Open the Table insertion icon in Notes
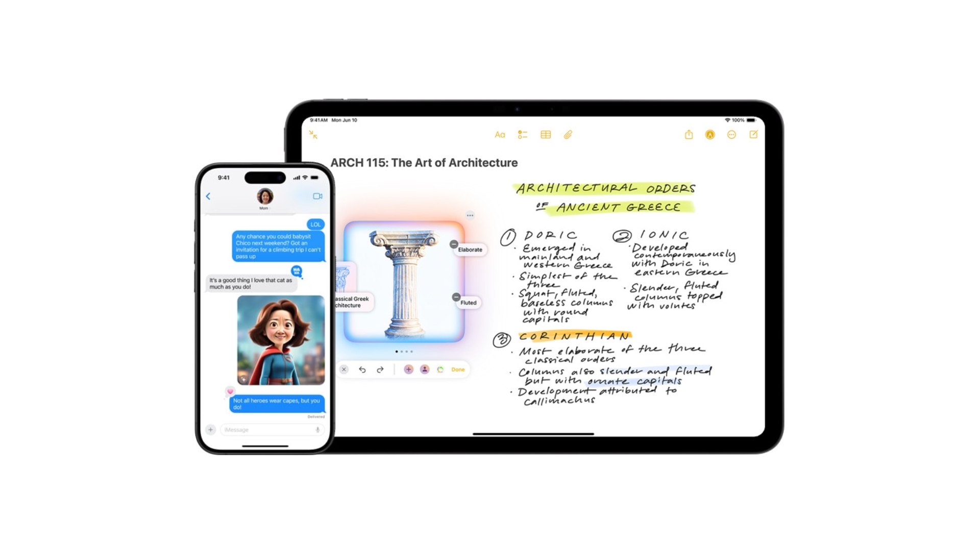This screenshot has width=980, height=551. tap(545, 135)
